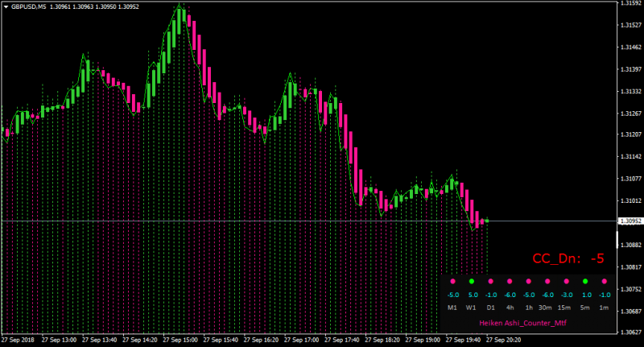Click the 27 Sep 15:00 time label
Image resolution: width=644 pixels, height=347 pixels.
point(180,340)
